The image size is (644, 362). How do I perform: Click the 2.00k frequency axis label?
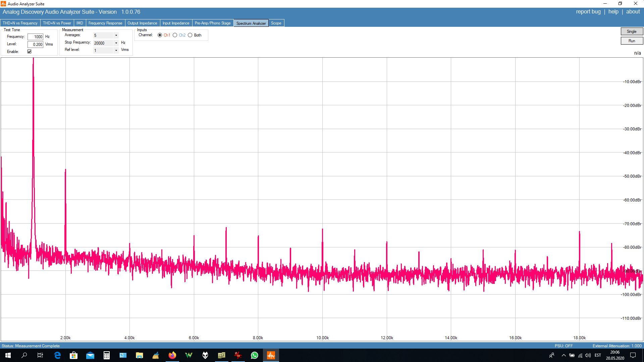65,338
